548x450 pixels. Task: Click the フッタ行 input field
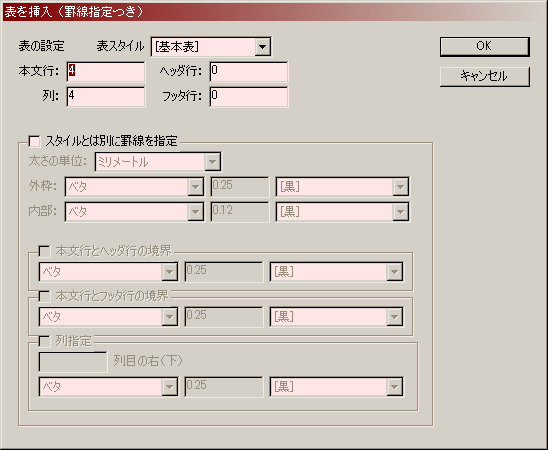coord(249,97)
